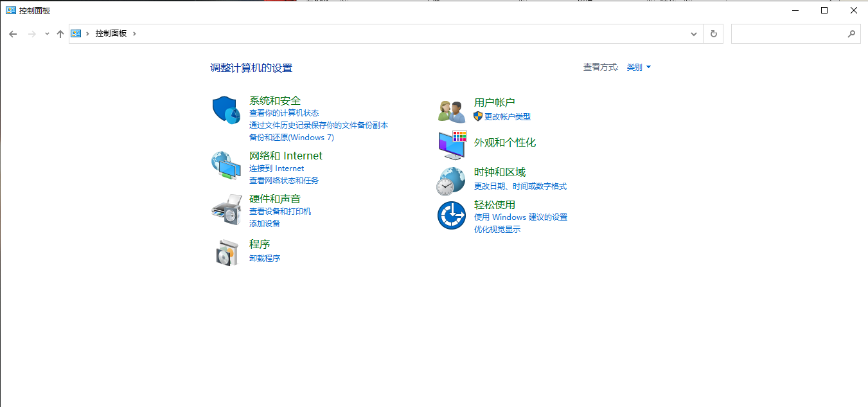Open the address bar history dropdown
This screenshot has height=407, width=868.
(x=694, y=34)
